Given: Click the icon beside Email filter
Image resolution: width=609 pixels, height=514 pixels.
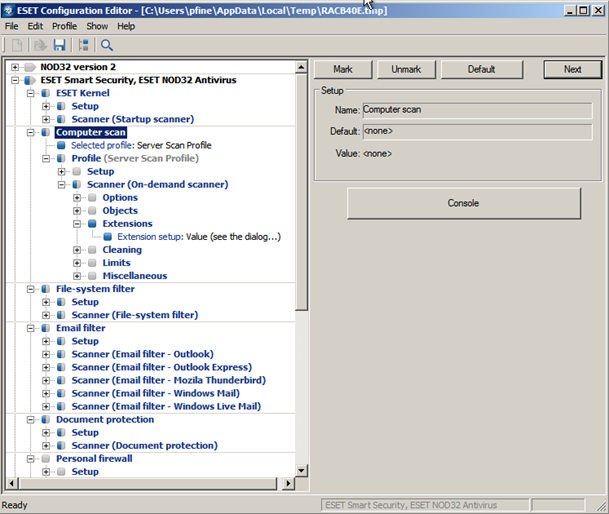Looking at the screenshot, I should click(x=45, y=328).
